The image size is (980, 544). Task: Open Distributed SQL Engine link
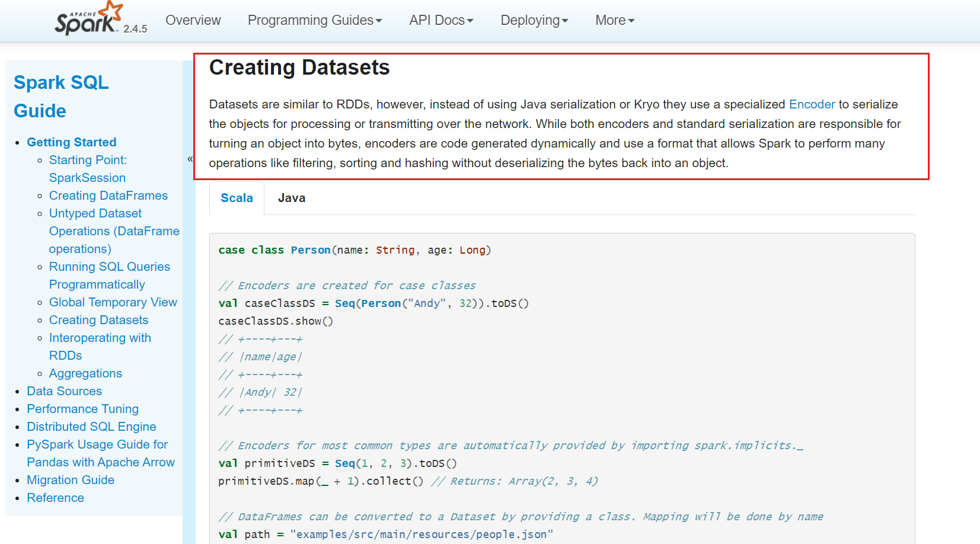click(91, 427)
